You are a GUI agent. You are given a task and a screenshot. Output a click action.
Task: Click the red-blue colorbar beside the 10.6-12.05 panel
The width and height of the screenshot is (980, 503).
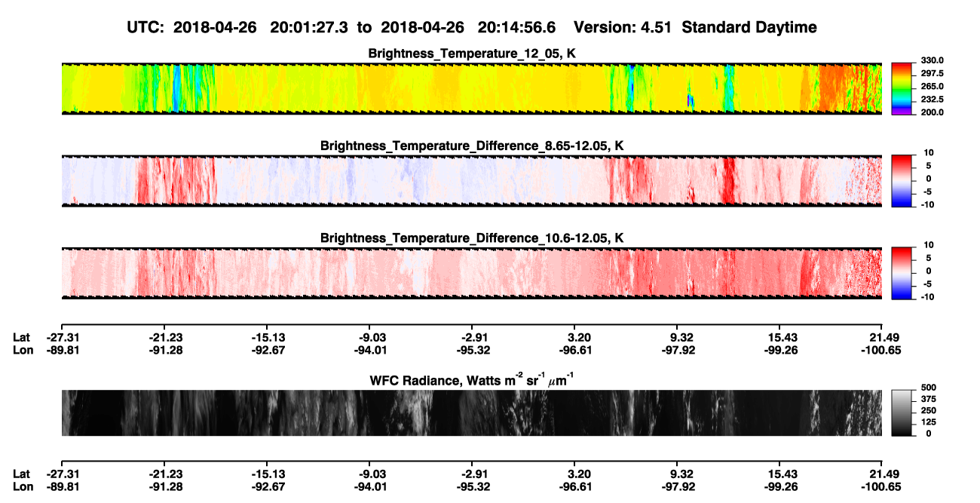click(x=902, y=274)
